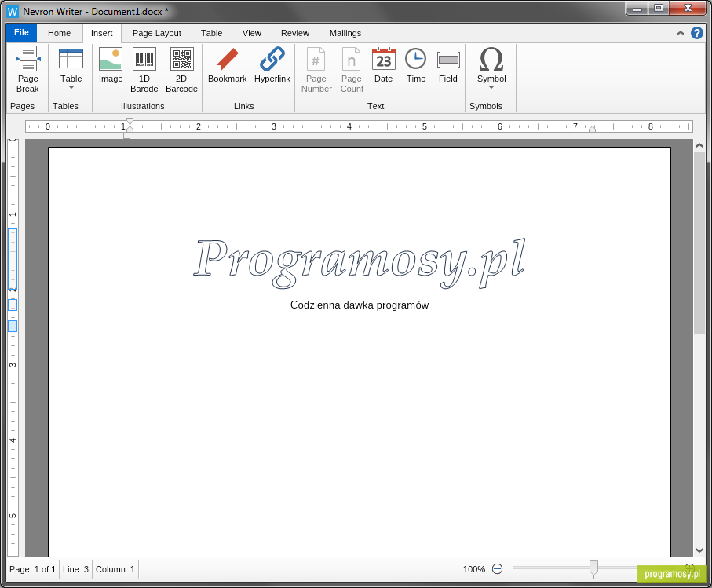Image resolution: width=712 pixels, height=588 pixels.
Task: Open the Review tab
Action: click(295, 33)
